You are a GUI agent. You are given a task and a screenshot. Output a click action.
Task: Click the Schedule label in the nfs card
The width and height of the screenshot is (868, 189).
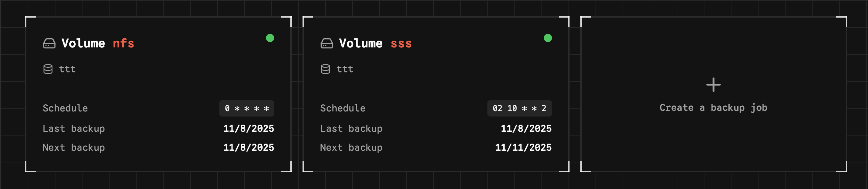65,108
